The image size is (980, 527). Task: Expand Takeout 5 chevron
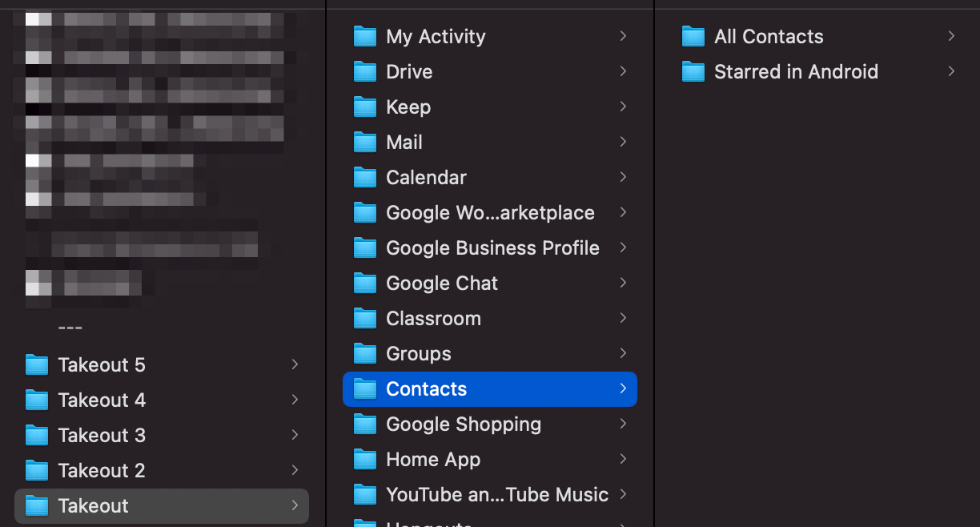295,364
